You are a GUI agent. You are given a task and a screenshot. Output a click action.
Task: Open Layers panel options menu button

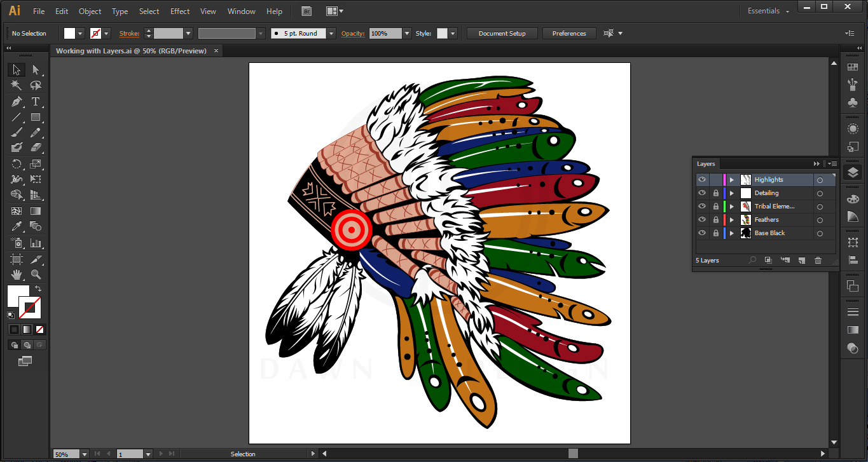pos(832,164)
